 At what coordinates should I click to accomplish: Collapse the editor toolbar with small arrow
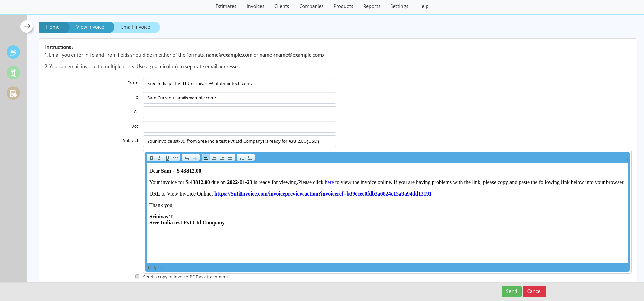626,160
